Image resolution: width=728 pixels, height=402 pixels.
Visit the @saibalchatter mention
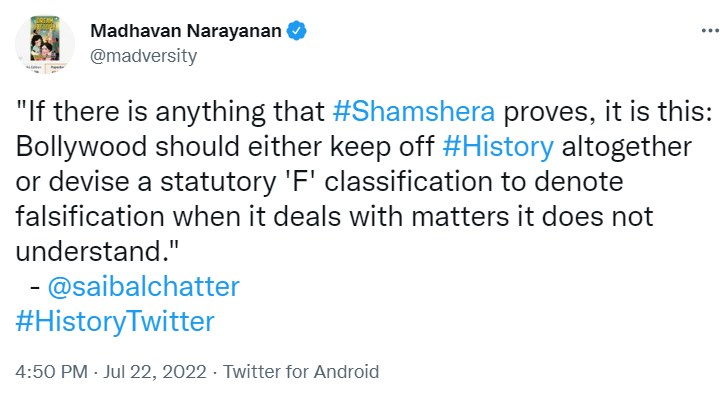point(144,287)
